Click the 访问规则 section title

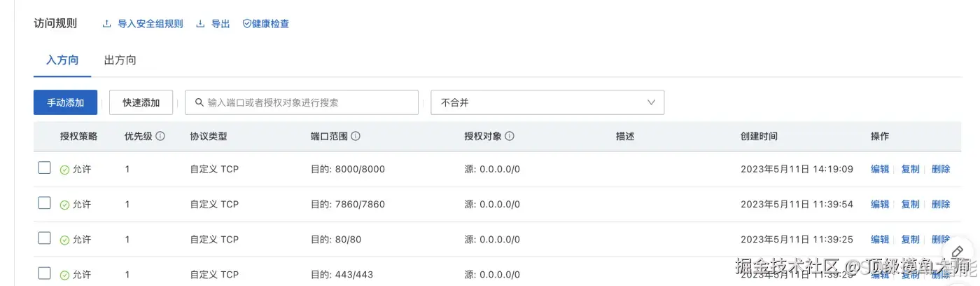[55, 24]
